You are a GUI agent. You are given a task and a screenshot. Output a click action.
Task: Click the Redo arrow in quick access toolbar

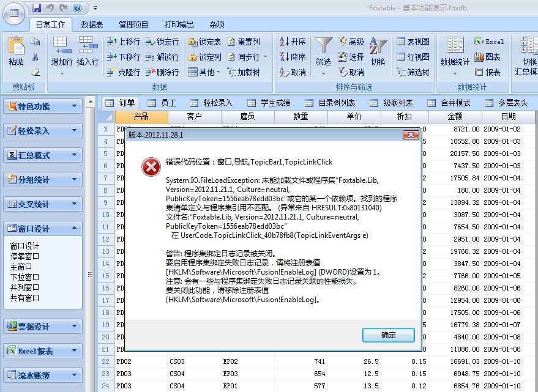tap(63, 7)
